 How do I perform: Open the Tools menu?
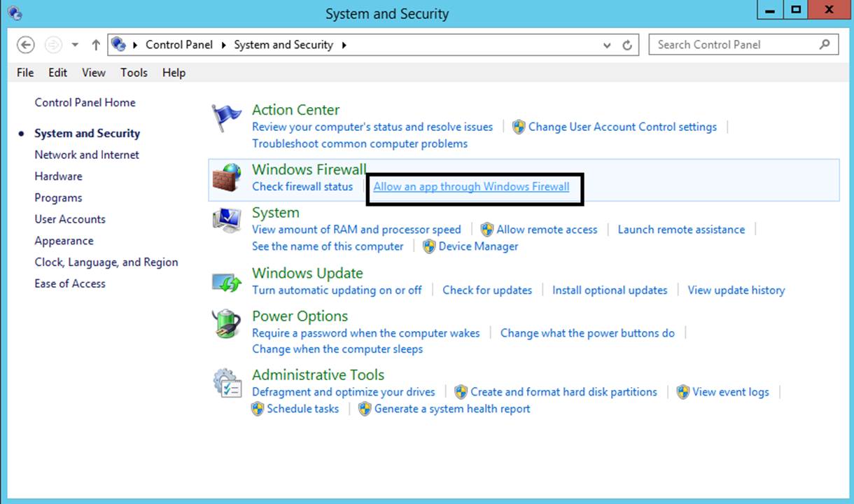[x=134, y=73]
